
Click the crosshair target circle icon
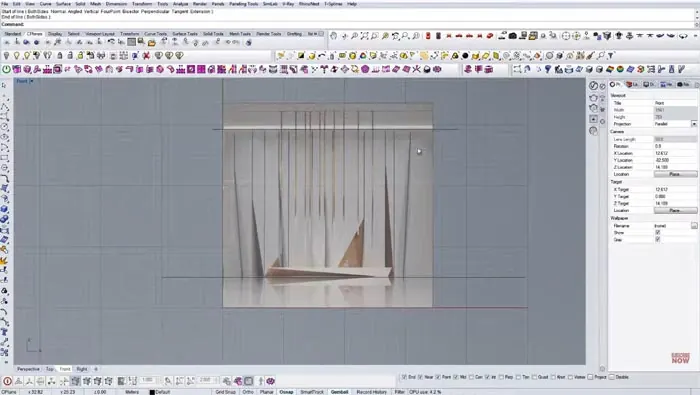pyautogui.click(x=566, y=36)
